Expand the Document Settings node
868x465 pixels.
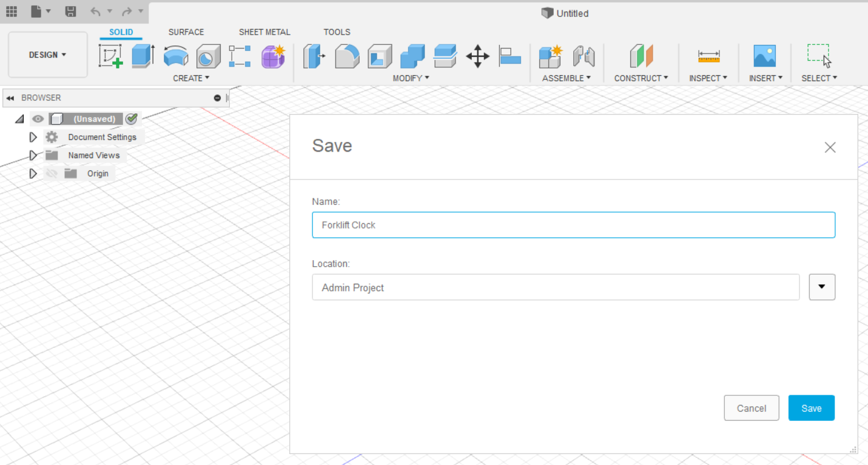pos(33,137)
